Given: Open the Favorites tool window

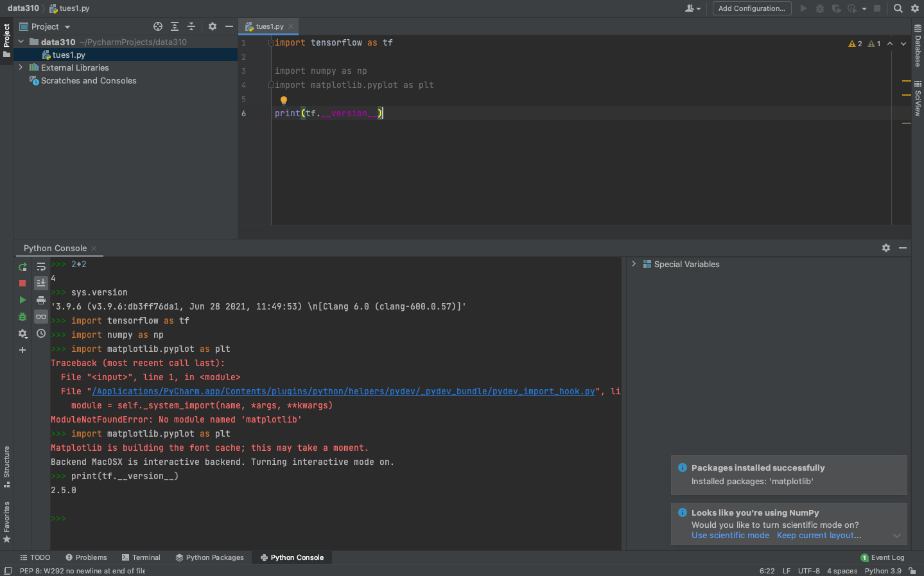Looking at the screenshot, I should tap(6, 521).
